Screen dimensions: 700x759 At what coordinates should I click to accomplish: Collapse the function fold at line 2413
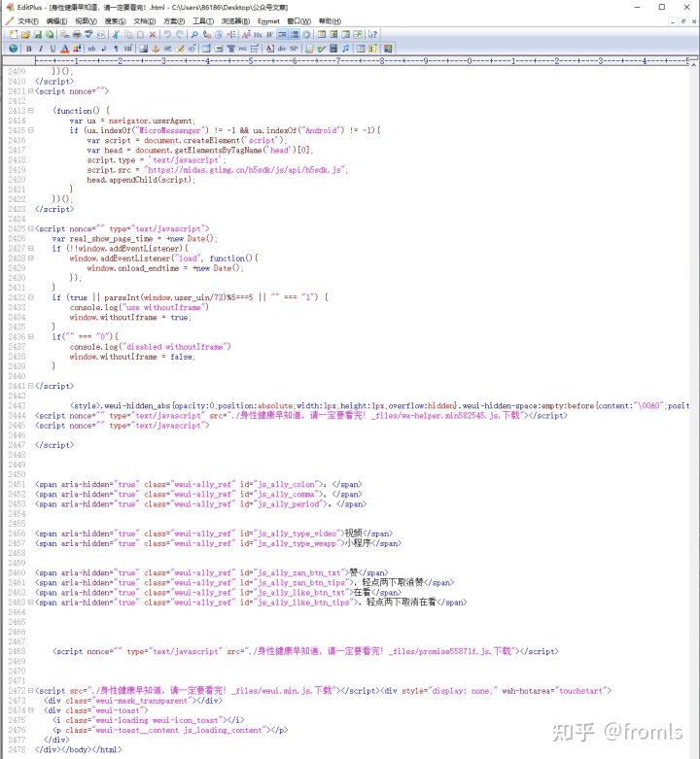click(31, 111)
